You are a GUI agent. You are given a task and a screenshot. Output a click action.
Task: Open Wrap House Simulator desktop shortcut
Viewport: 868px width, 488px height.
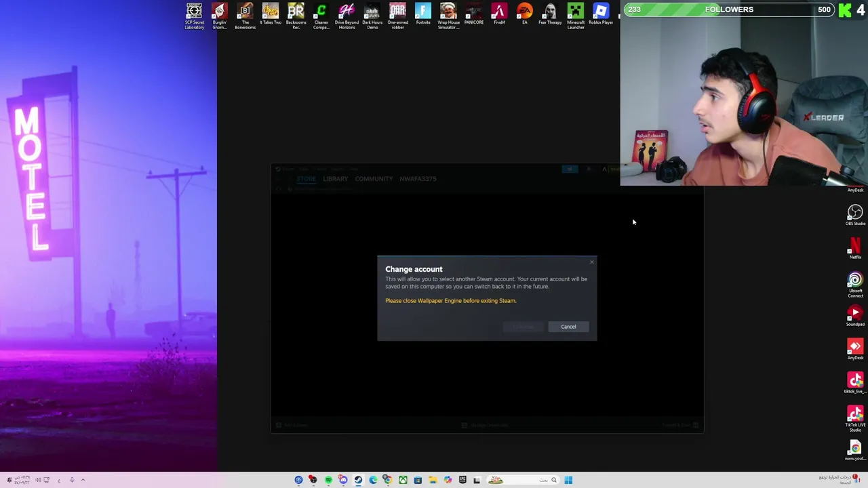click(x=448, y=16)
